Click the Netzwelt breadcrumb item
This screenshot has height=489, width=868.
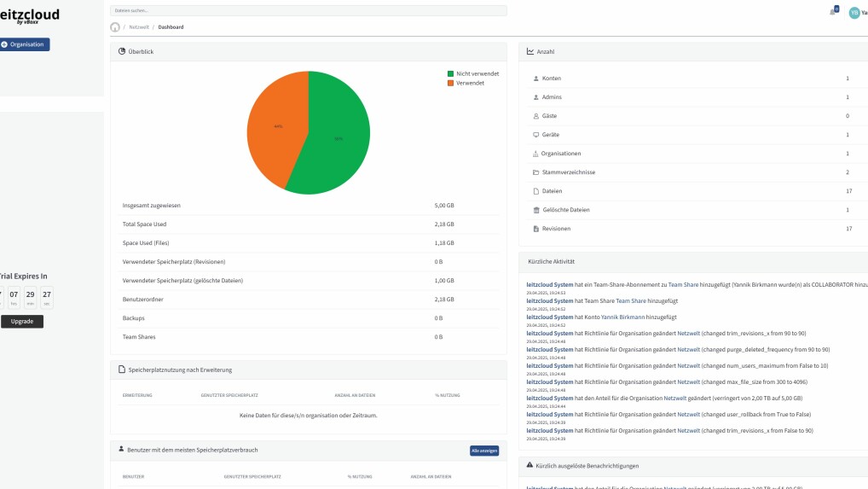(138, 27)
